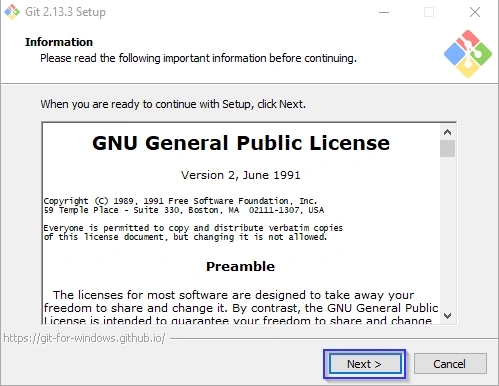Close the Git 2.13.3 Setup window

(475, 12)
